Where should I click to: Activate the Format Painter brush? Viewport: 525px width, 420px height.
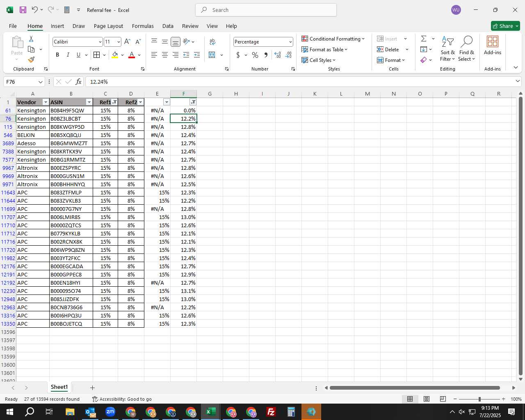(31, 60)
